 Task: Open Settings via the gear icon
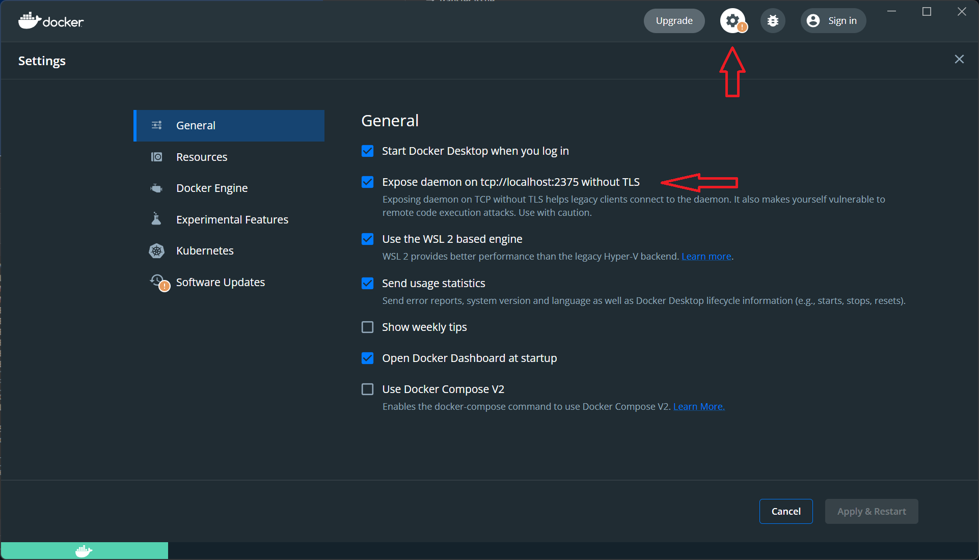point(732,20)
